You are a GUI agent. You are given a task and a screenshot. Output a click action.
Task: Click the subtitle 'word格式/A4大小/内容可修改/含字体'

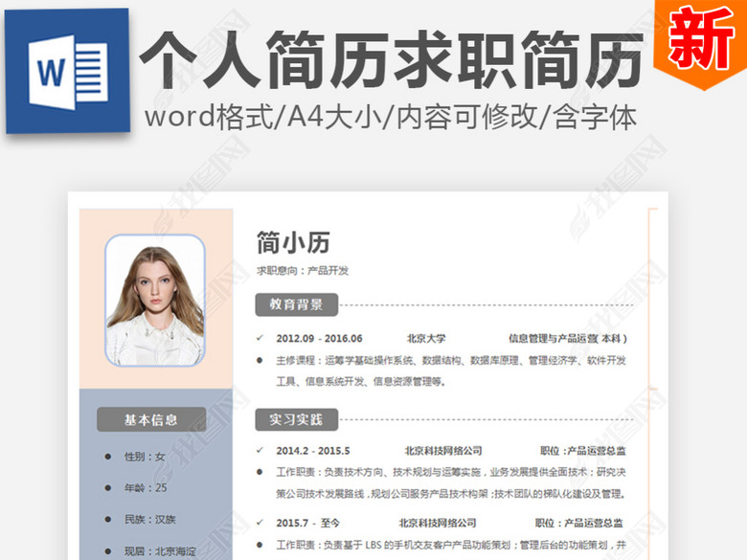391,117
